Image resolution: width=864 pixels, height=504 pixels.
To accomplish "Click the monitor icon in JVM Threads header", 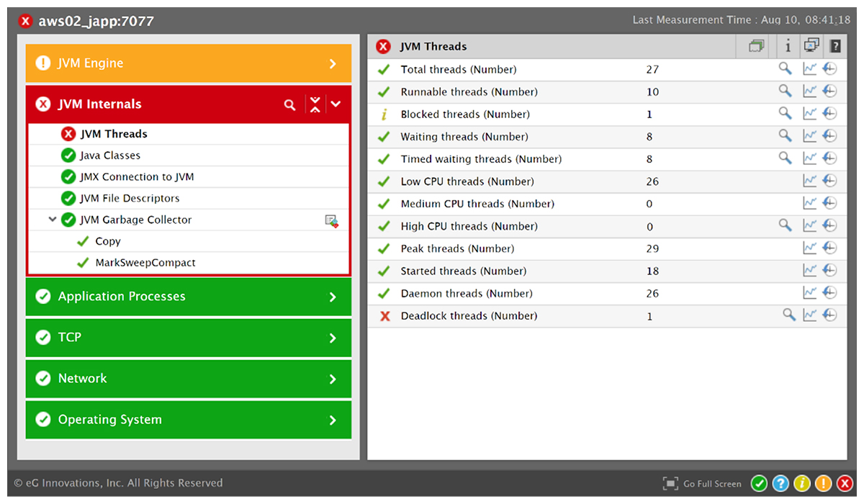I will click(811, 45).
